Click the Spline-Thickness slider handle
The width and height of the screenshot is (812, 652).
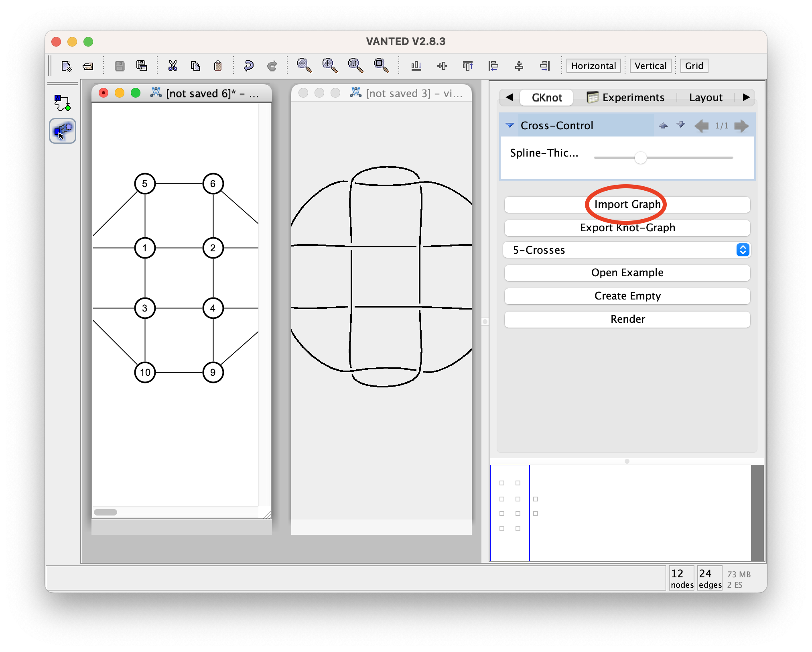coord(640,158)
